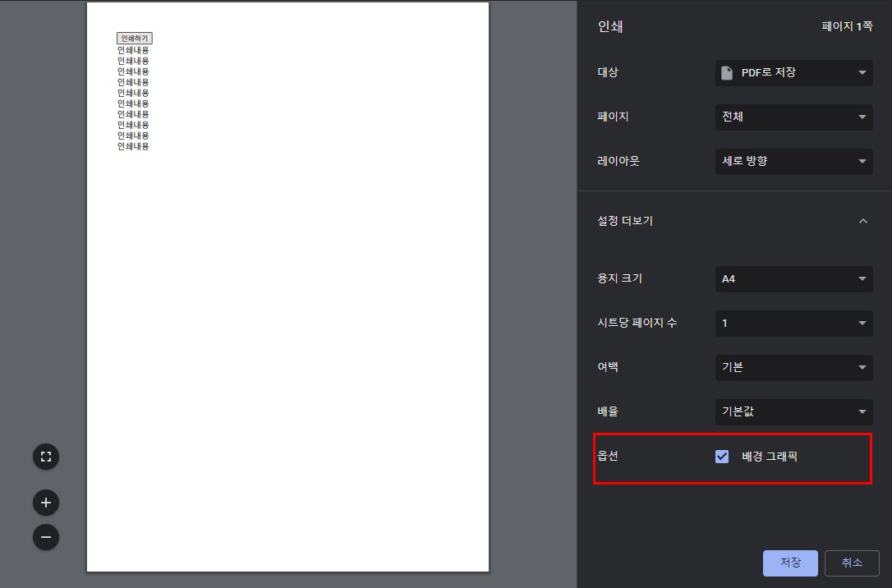Viewport: 892px width, 588px height.
Task: Open the 배율 dropdown showing 기본값
Action: click(793, 411)
